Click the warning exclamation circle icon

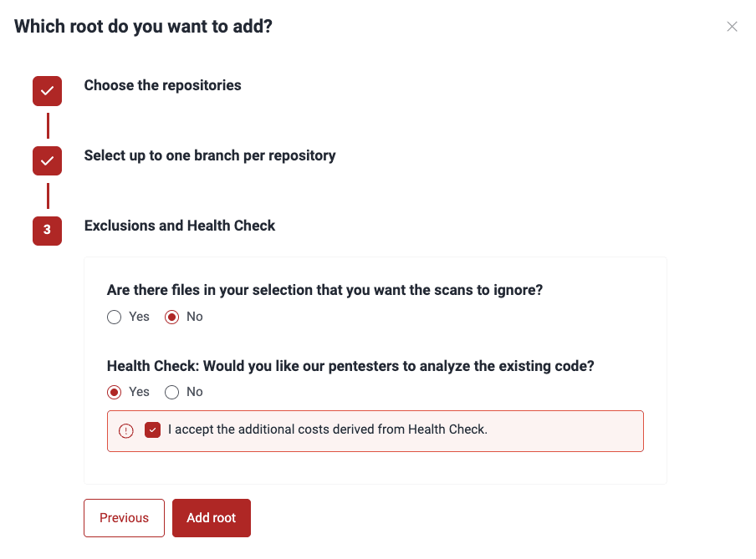pyautogui.click(x=125, y=430)
